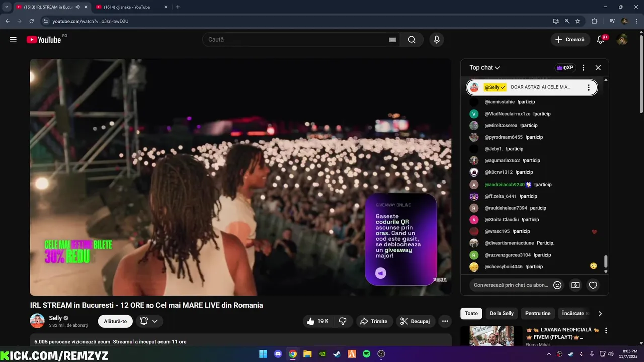
Task: Show hidden system tray icons
Action: click(x=549, y=354)
